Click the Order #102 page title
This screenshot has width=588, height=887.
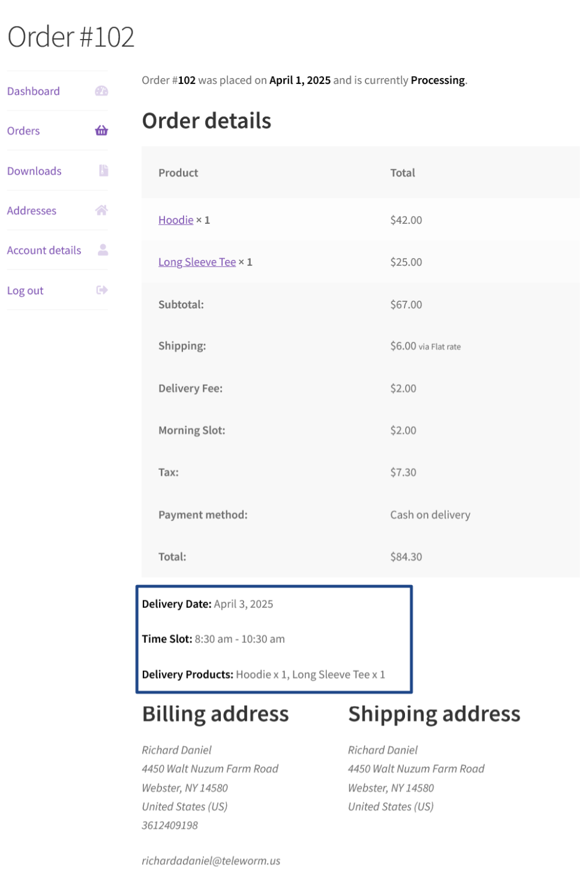coord(71,37)
